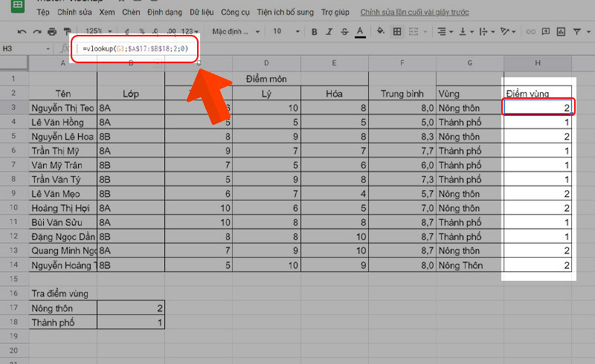
Task: Expand the merge cells dropdown arrow
Action: [x=425, y=32]
